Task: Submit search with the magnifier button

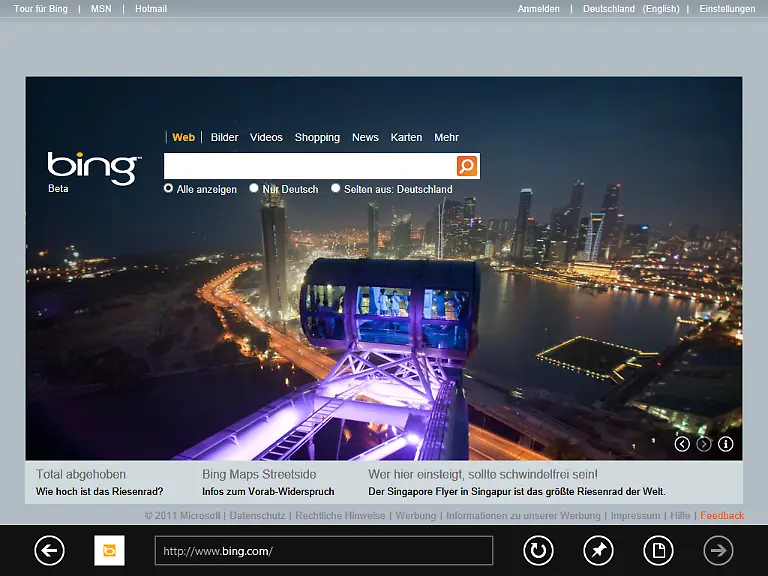Action: pyautogui.click(x=467, y=166)
